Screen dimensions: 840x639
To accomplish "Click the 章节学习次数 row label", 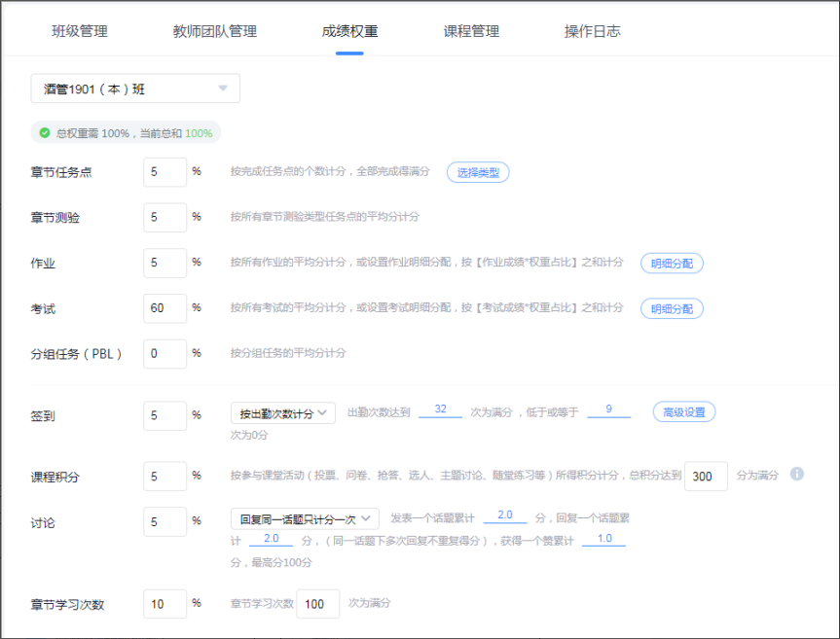I will tap(67, 605).
